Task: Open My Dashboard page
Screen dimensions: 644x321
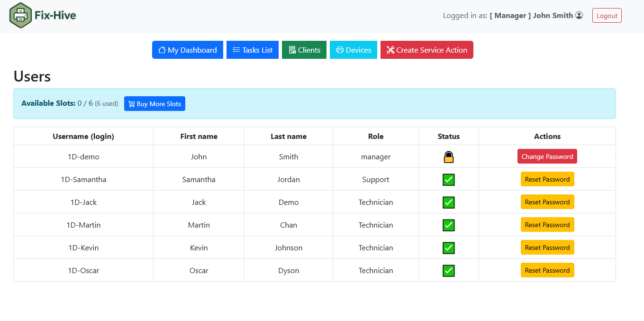Action: [x=187, y=50]
